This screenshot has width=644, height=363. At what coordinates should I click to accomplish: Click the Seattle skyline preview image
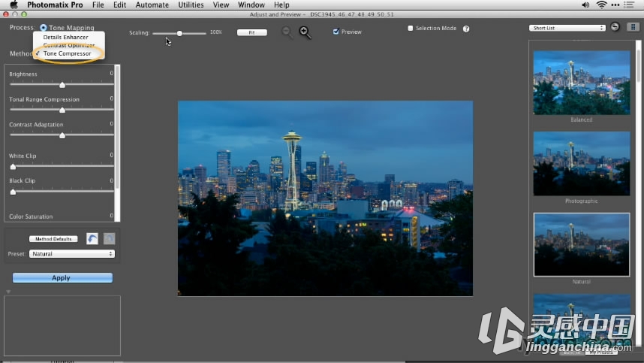[x=325, y=198]
